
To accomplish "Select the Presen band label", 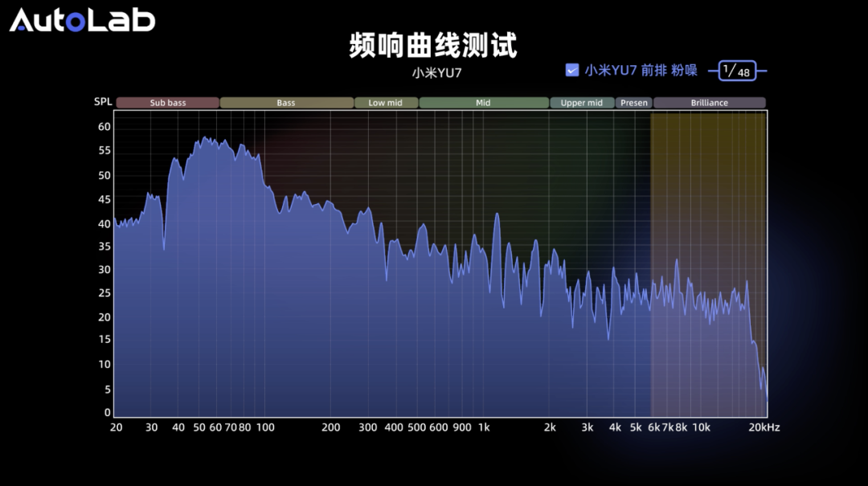I will coord(634,102).
